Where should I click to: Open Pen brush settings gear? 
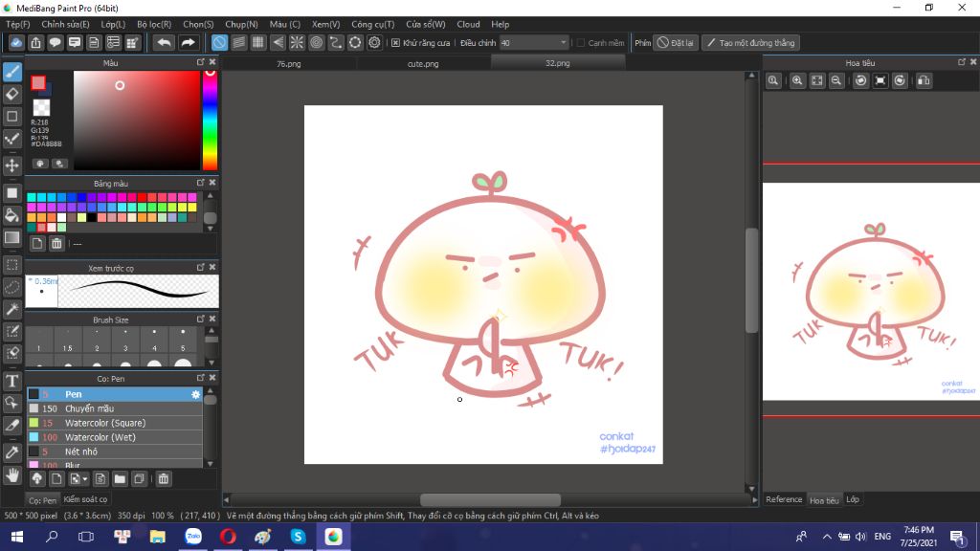(195, 394)
